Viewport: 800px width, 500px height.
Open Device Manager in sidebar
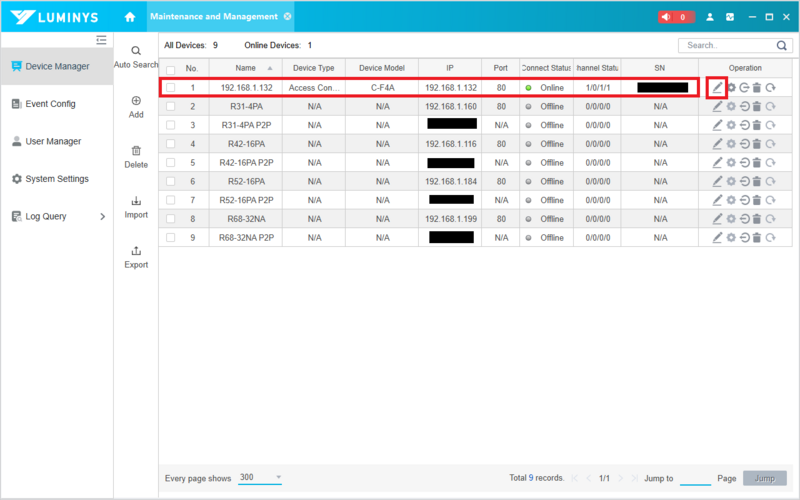[57, 66]
